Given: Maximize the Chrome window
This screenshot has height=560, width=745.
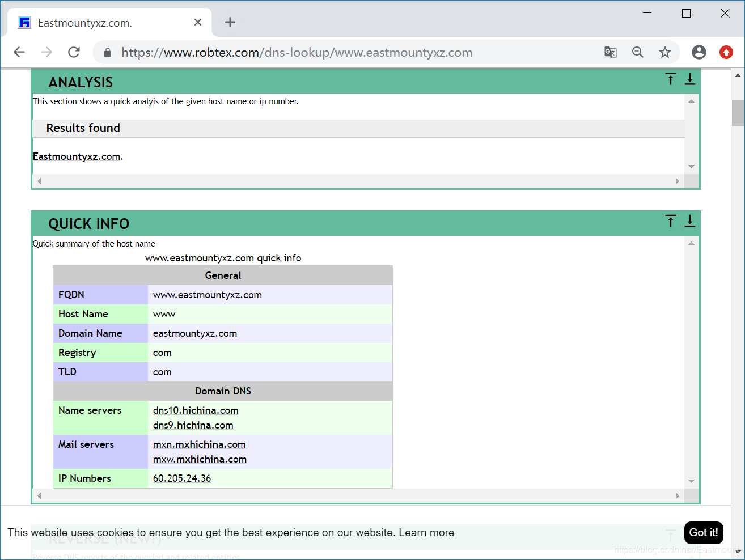Looking at the screenshot, I should click(686, 13).
